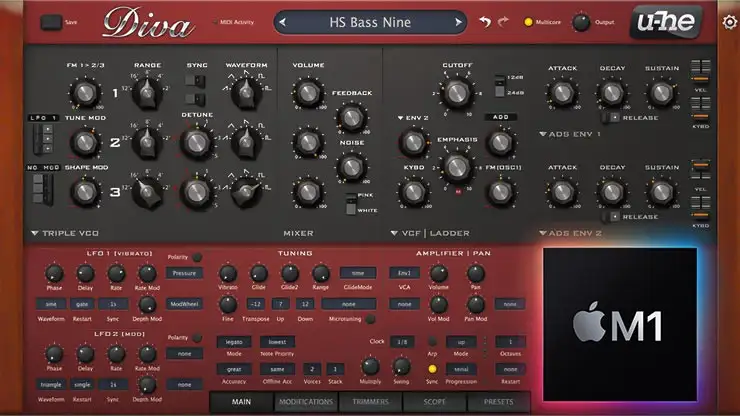Image resolution: width=740 pixels, height=416 pixels.
Task: Adjust ENV 1 VEL slider
Action: (x=701, y=72)
